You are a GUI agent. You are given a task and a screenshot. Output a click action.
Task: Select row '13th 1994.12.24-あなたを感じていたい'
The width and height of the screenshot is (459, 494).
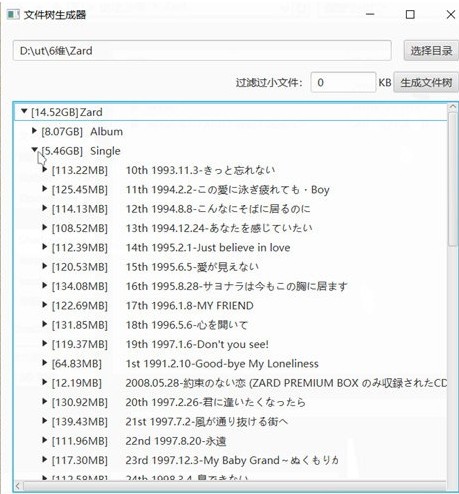point(219,228)
